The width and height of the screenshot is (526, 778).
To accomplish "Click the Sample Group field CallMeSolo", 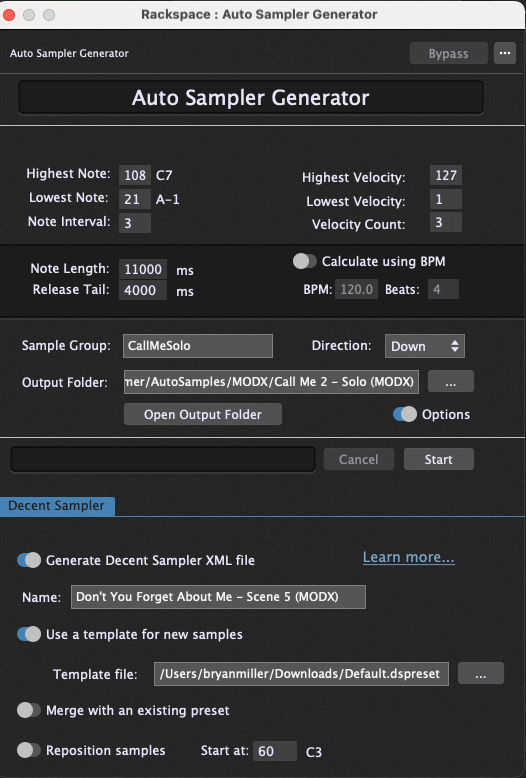I will pyautogui.click(x=198, y=346).
